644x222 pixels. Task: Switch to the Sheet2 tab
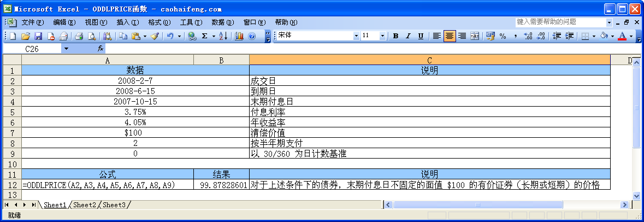coord(85,205)
